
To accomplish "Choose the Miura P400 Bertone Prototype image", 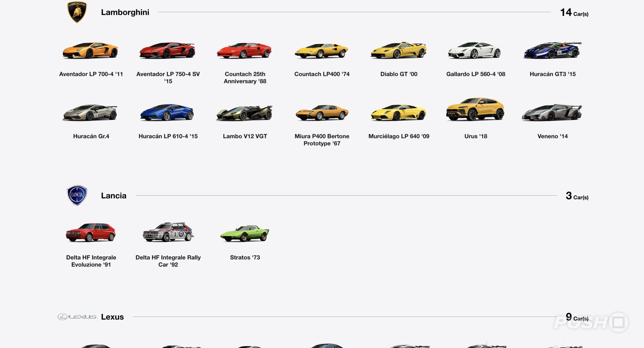I will pos(322,112).
